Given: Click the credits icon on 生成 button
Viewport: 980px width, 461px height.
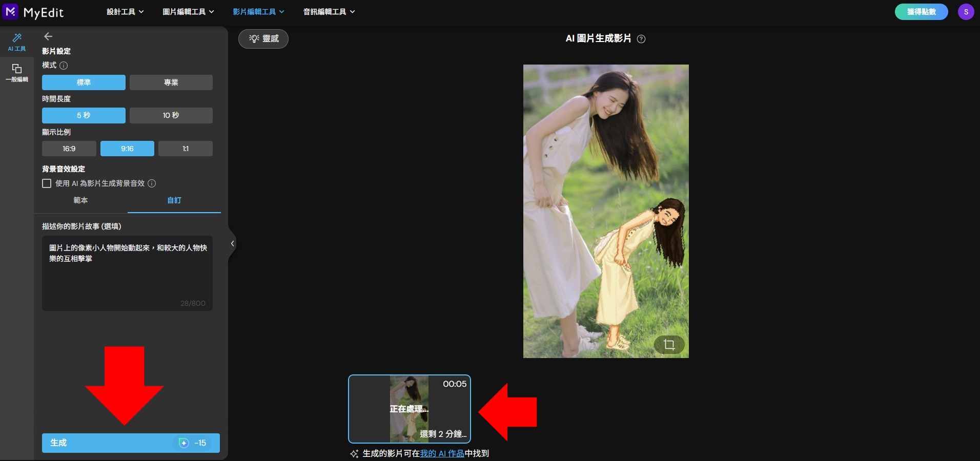Looking at the screenshot, I should (183, 443).
